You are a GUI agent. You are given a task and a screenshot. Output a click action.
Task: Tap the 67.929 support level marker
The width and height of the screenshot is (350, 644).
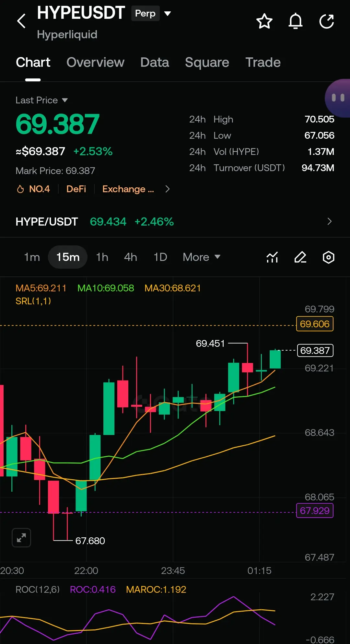pyautogui.click(x=315, y=510)
